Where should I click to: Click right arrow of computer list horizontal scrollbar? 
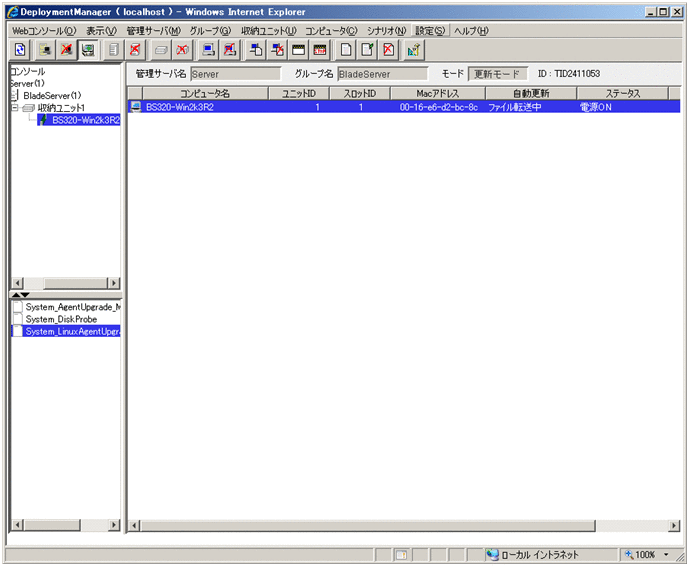tap(674, 525)
